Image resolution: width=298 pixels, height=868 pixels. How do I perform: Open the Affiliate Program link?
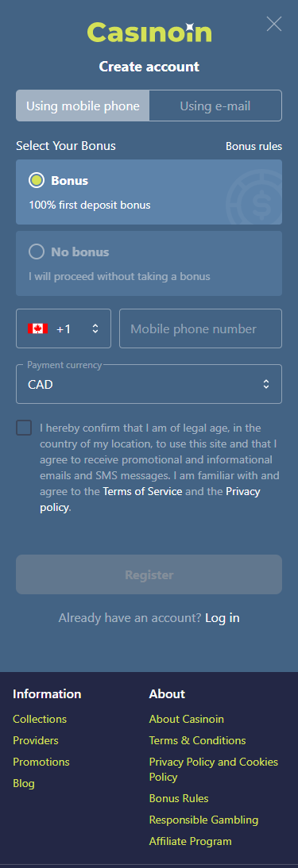coord(191,842)
